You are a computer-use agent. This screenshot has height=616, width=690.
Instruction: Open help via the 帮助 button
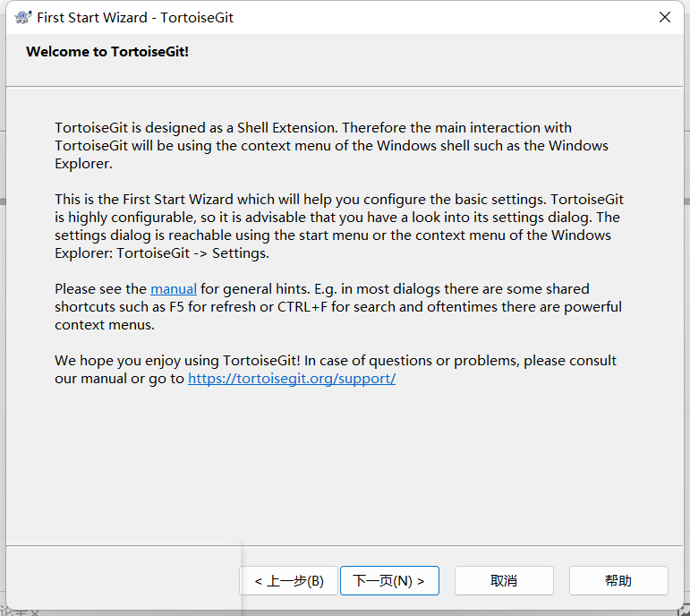coord(618,581)
